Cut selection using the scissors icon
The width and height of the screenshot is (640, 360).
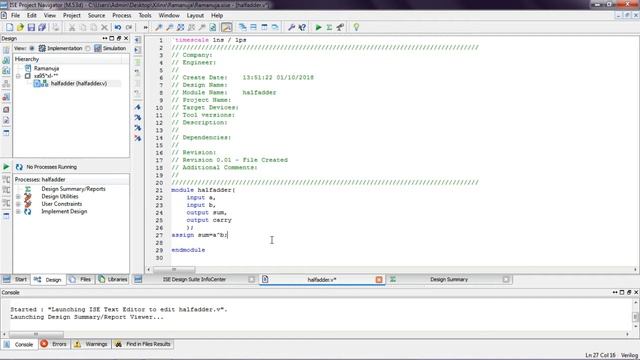click(x=72, y=27)
